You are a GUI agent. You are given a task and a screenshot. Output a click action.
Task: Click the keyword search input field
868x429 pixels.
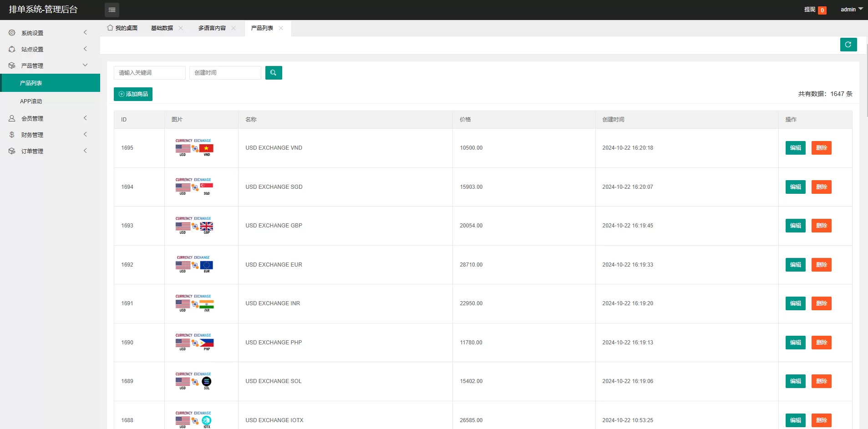pyautogui.click(x=149, y=73)
